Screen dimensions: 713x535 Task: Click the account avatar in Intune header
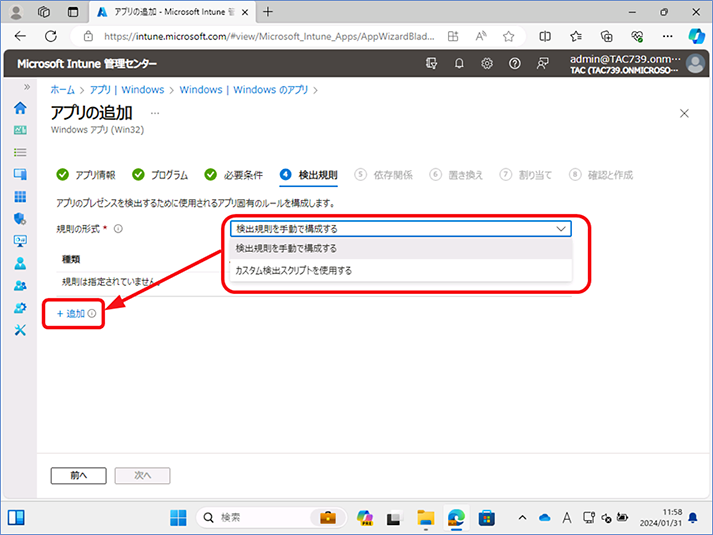point(695,64)
